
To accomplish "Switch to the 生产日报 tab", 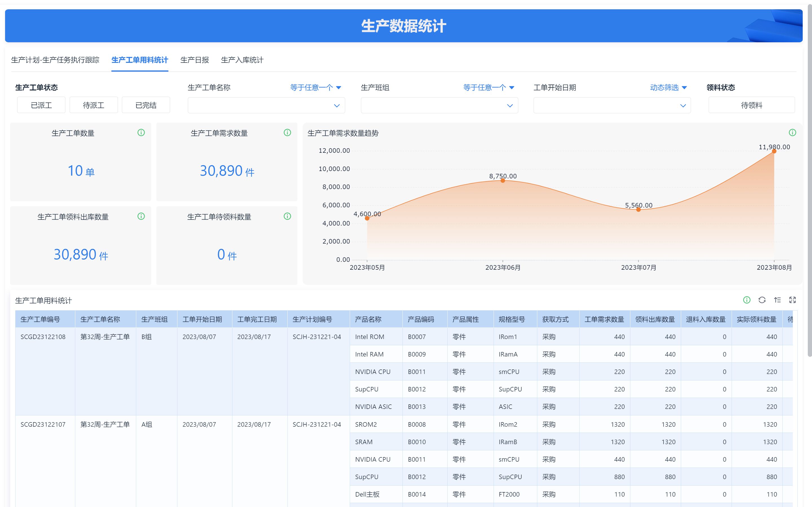I will 194,60.
